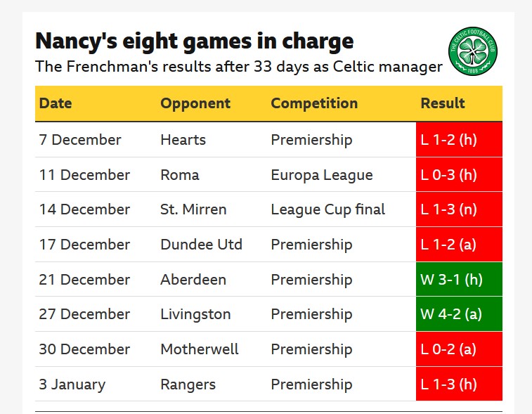Select the Rangers opponent cell
The image size is (532, 414).
[x=188, y=384]
